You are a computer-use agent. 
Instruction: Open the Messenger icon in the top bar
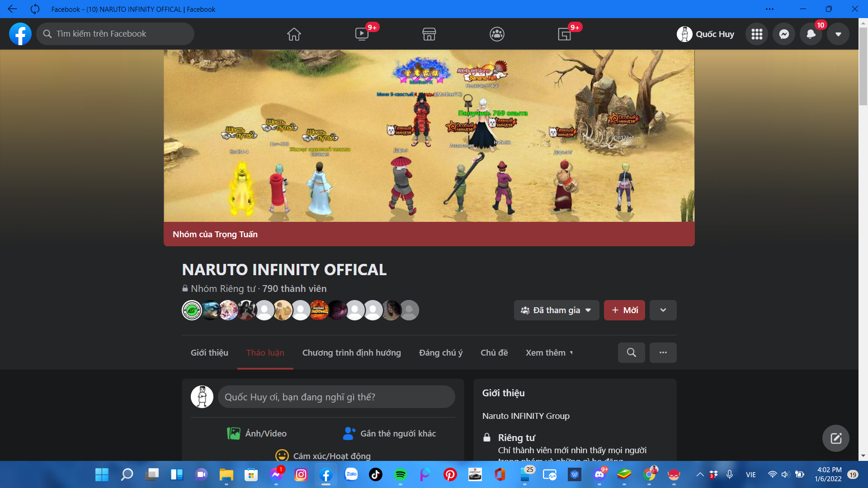coord(784,34)
